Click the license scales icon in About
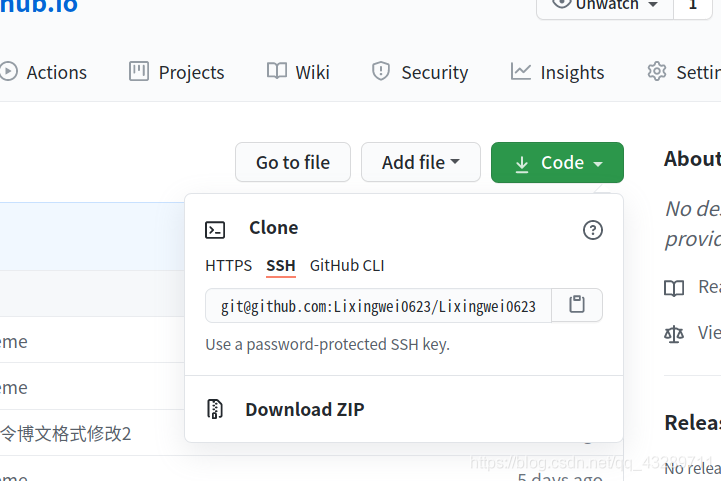The image size is (721, 481). click(674, 334)
